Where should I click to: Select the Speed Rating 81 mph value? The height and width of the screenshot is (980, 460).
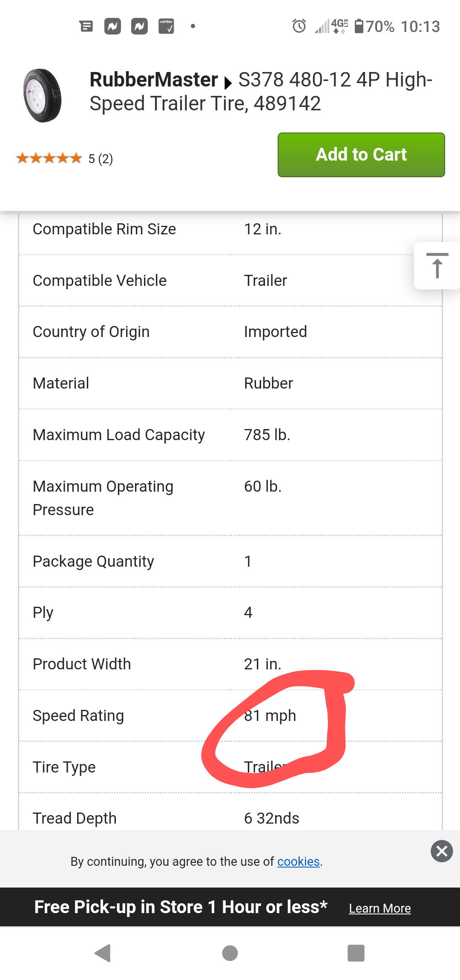coord(270,715)
